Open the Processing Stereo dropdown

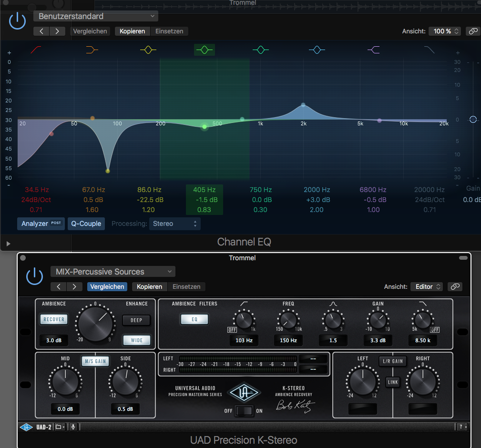175,224
